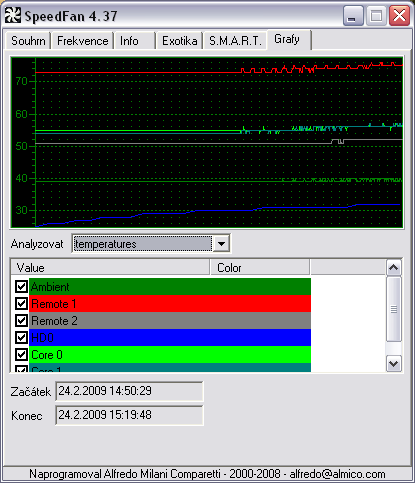Open the S.M.A.R.T. tab
Image resolution: width=415 pixels, height=483 pixels.
[x=235, y=41]
